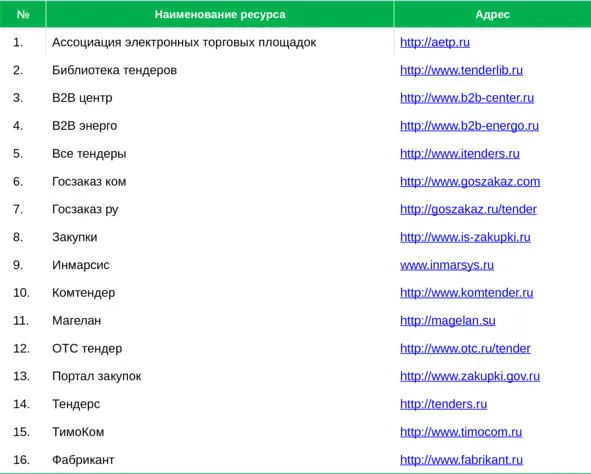The image size is (591, 474).
Task: Open the http://www.itenders.ru link
Action: (x=460, y=154)
